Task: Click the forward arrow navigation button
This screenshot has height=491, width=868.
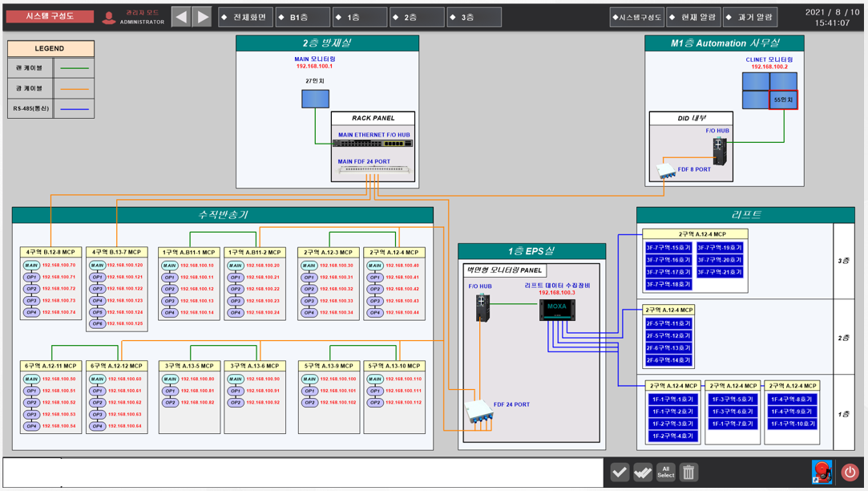Action: pos(203,17)
